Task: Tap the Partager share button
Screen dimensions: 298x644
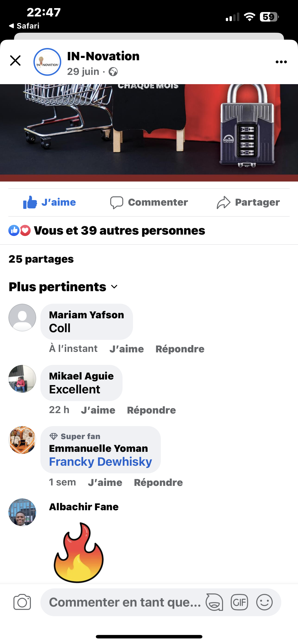Action: click(x=248, y=202)
